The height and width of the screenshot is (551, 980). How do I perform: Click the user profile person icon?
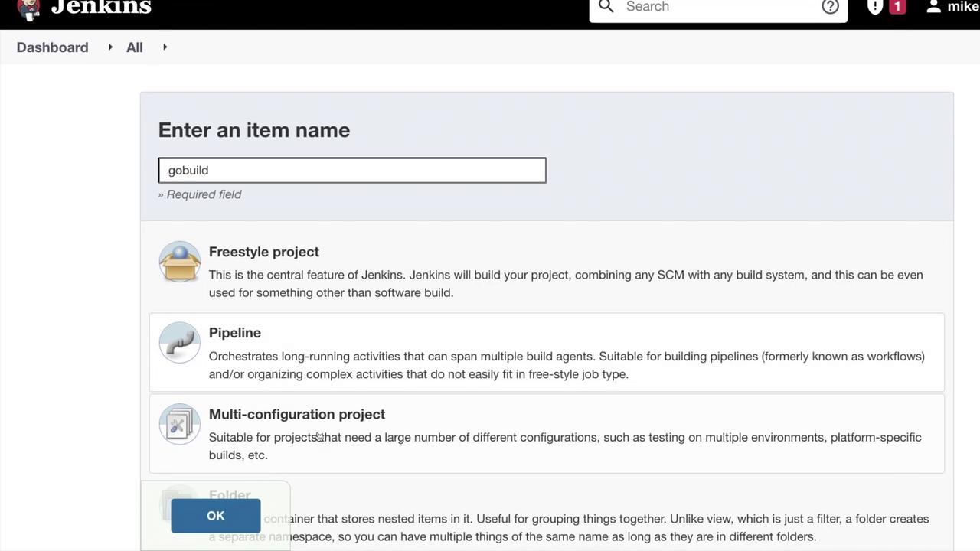click(x=933, y=7)
